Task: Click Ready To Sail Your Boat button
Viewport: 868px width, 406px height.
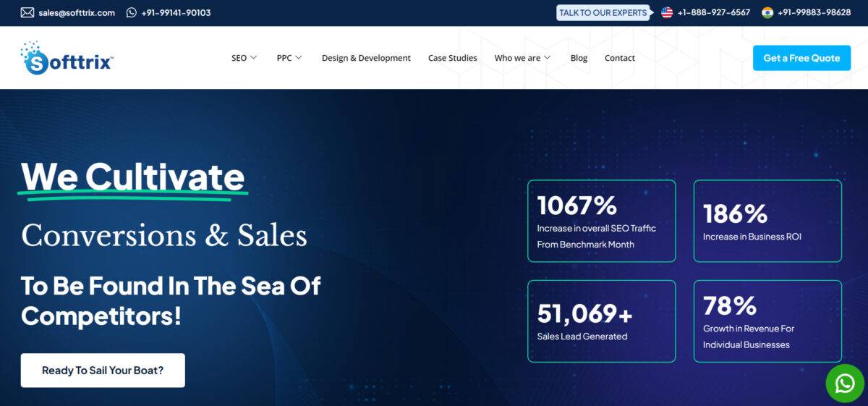Action: (x=103, y=371)
